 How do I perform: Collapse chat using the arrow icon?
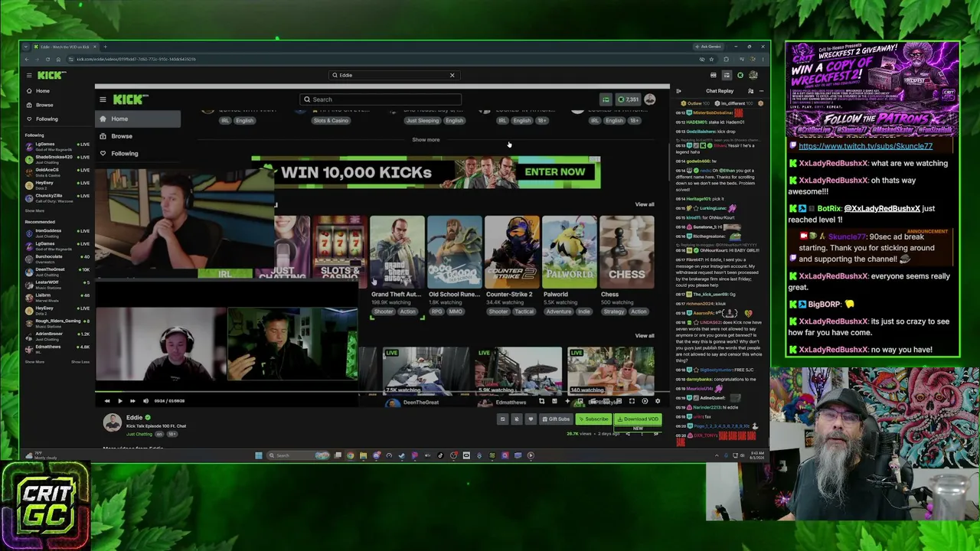[678, 91]
